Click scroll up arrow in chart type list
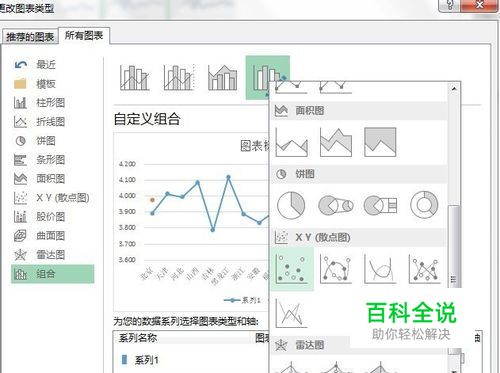This screenshot has height=373, width=500. pos(454,89)
